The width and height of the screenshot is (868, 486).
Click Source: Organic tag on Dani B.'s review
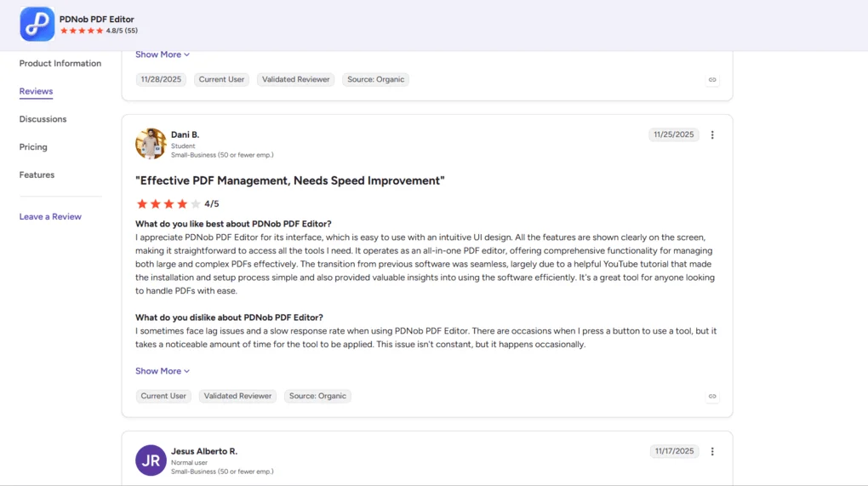[317, 396]
